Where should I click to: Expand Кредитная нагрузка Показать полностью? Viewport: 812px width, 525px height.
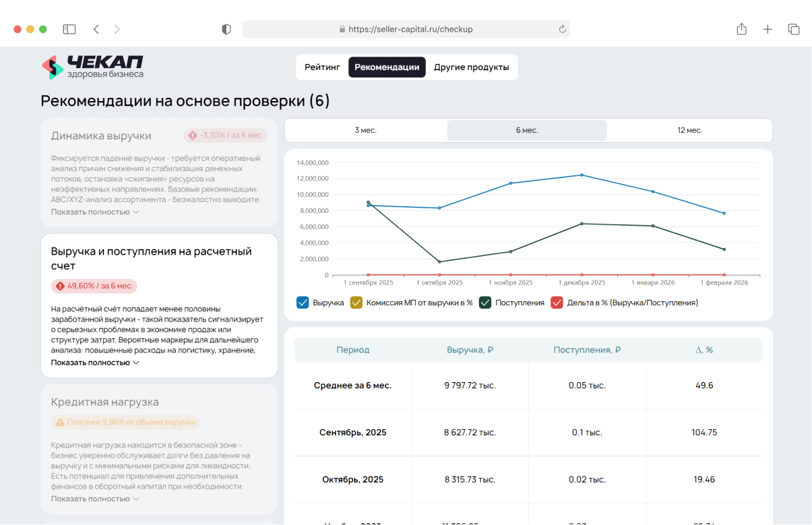95,499
